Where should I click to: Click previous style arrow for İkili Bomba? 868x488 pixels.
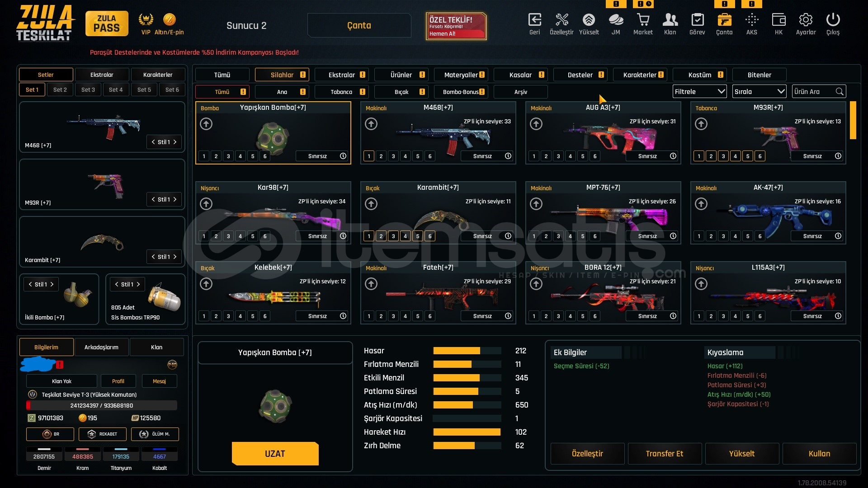pos(30,284)
